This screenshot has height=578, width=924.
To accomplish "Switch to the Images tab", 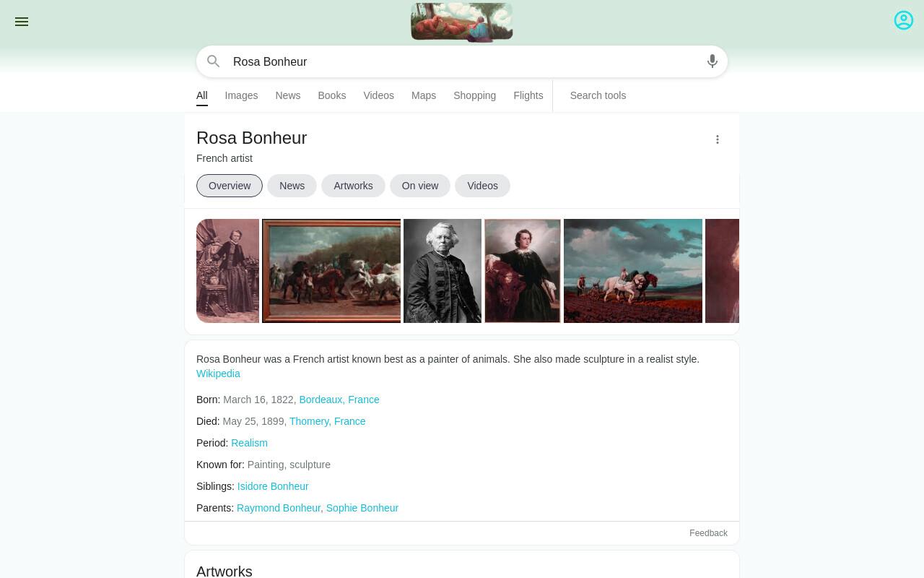I will [x=241, y=95].
